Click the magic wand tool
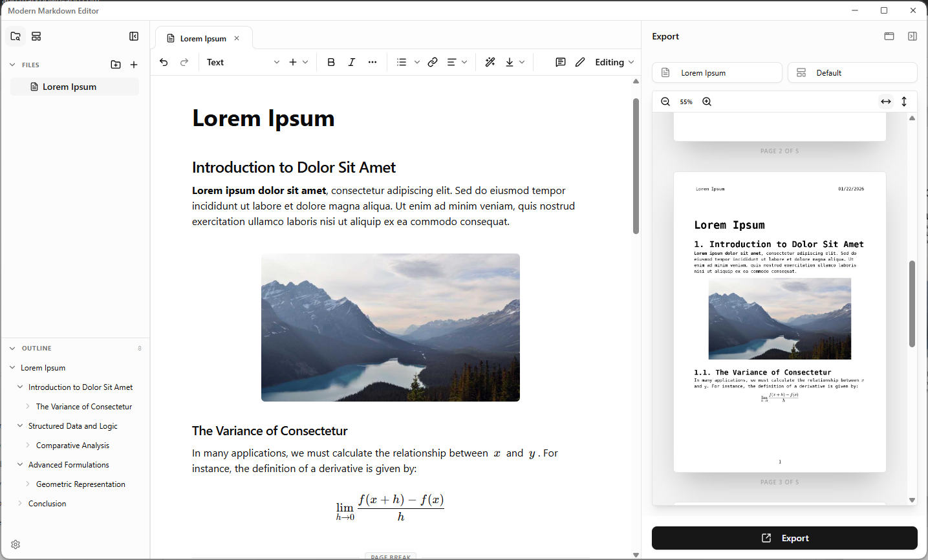The width and height of the screenshot is (928, 560). [x=490, y=62]
